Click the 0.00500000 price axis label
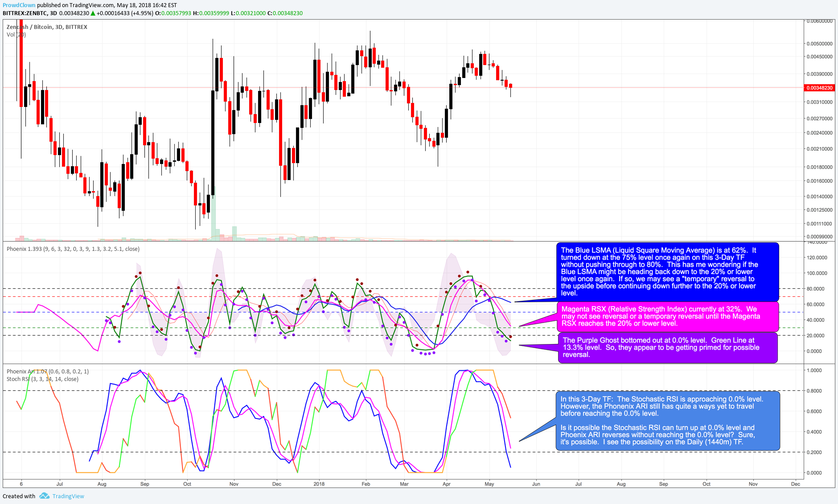 click(819, 44)
